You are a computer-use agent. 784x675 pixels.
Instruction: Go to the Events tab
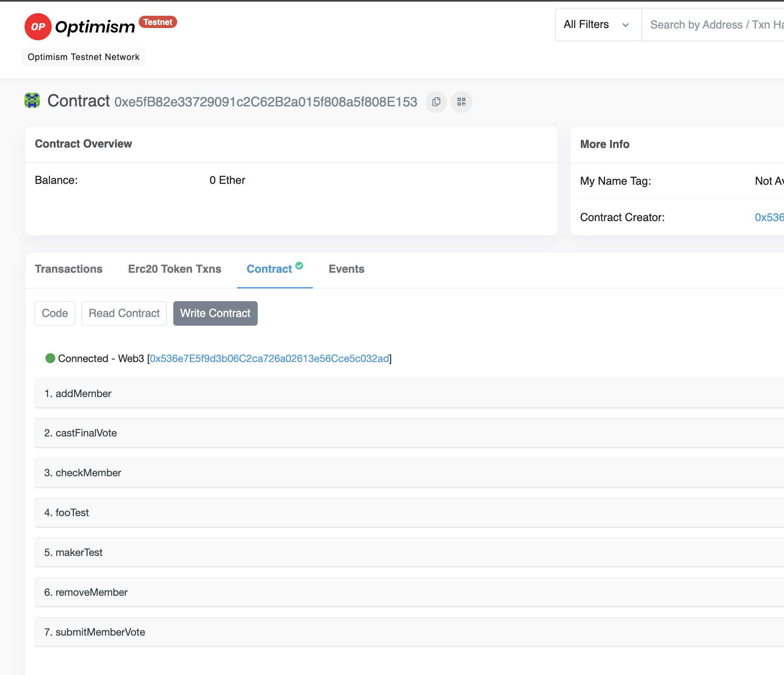(346, 269)
